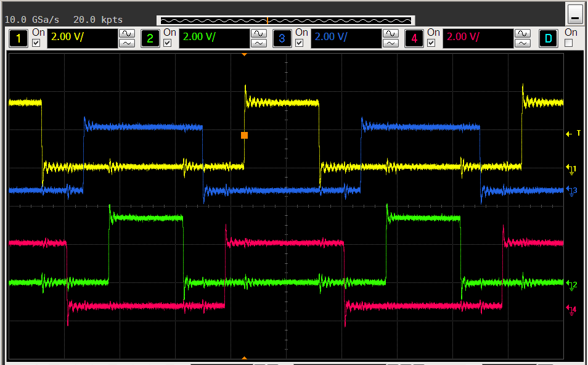Uncheck Channel 1 On checkbox

(35, 43)
